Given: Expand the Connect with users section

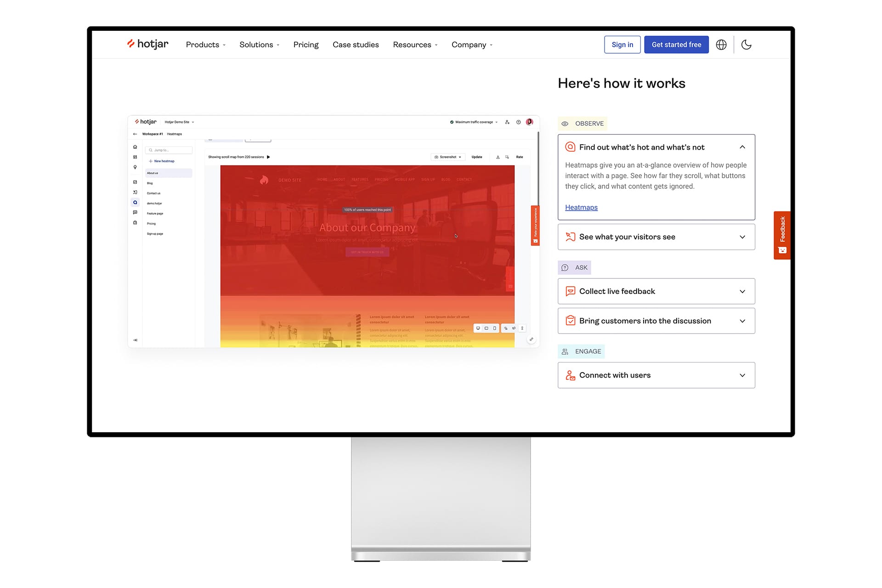Looking at the screenshot, I should (x=656, y=375).
